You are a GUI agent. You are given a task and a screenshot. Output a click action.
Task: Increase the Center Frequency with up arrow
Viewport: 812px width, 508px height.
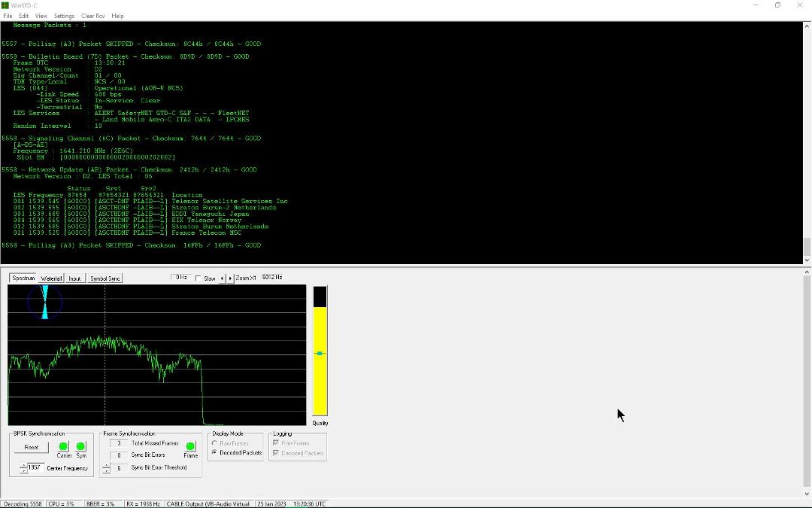pyautogui.click(x=23, y=466)
